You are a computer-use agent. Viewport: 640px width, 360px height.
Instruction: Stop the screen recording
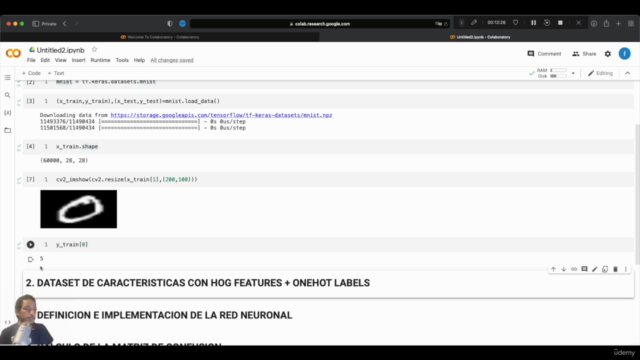[x=560, y=23]
